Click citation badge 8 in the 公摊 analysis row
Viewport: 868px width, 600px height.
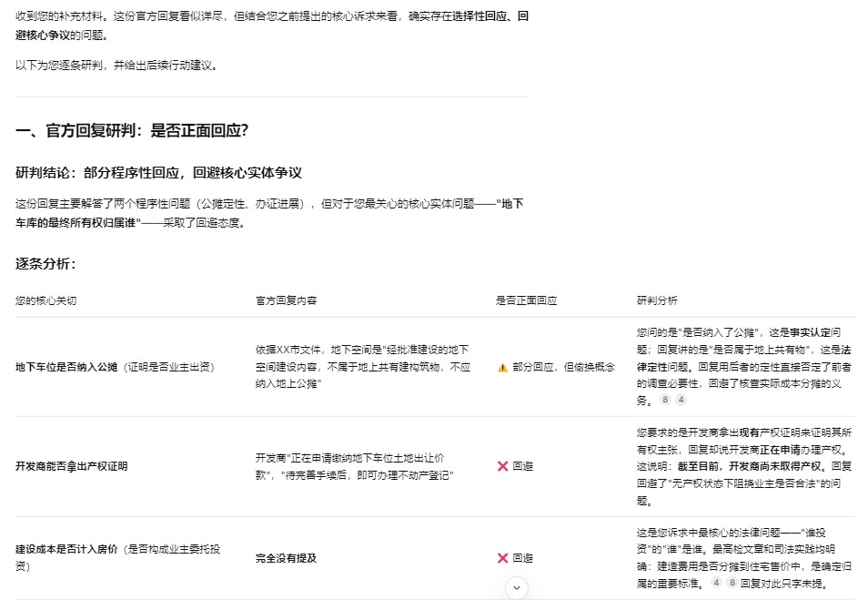pos(665,400)
